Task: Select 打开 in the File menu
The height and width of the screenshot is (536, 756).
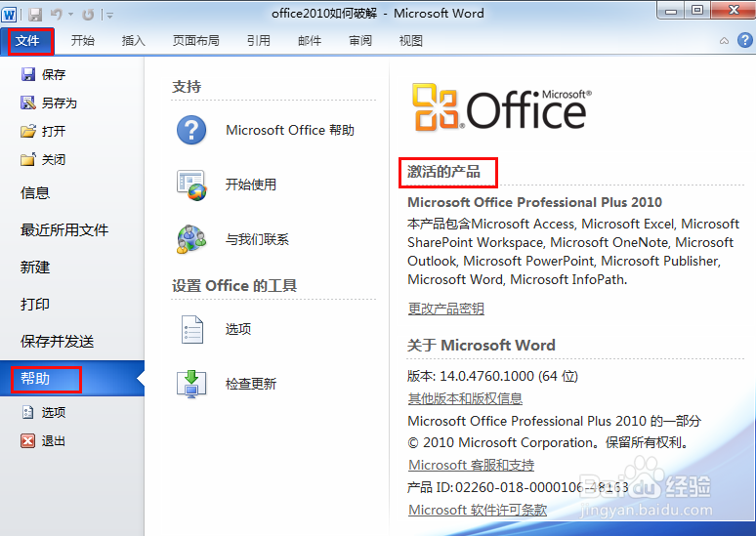Action: coord(54,132)
